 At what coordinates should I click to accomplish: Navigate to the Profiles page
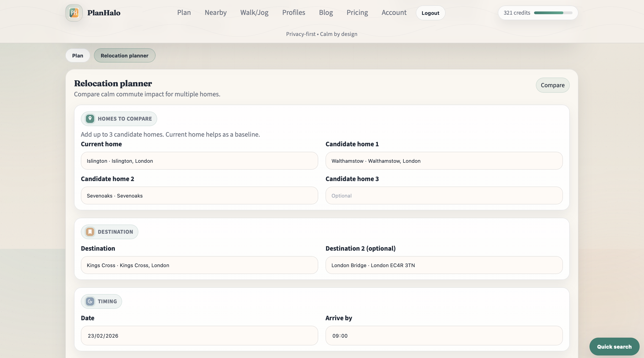point(293,13)
